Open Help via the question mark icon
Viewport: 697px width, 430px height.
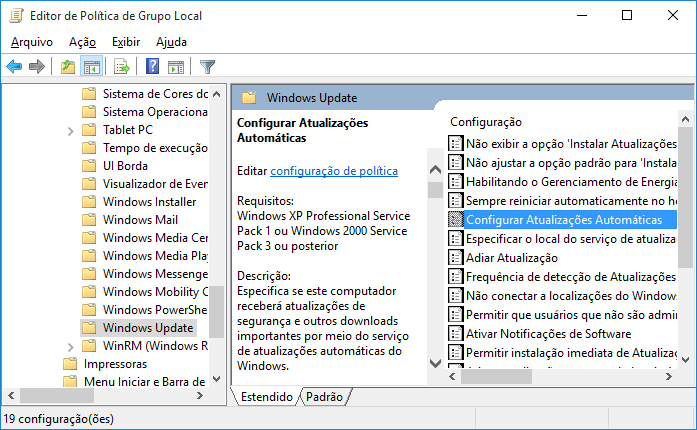pyautogui.click(x=152, y=67)
